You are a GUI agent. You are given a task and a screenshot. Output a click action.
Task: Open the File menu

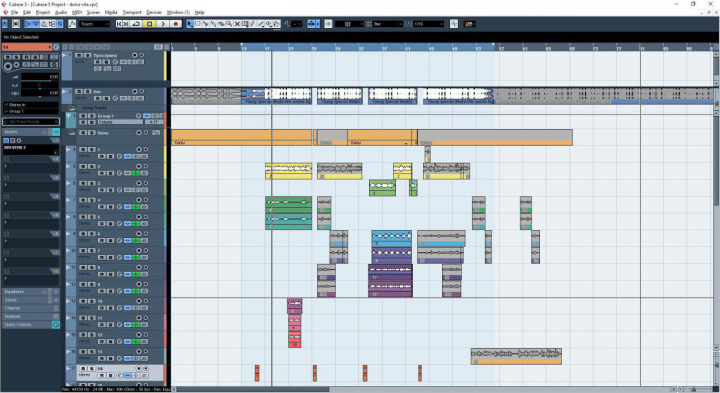pos(14,12)
